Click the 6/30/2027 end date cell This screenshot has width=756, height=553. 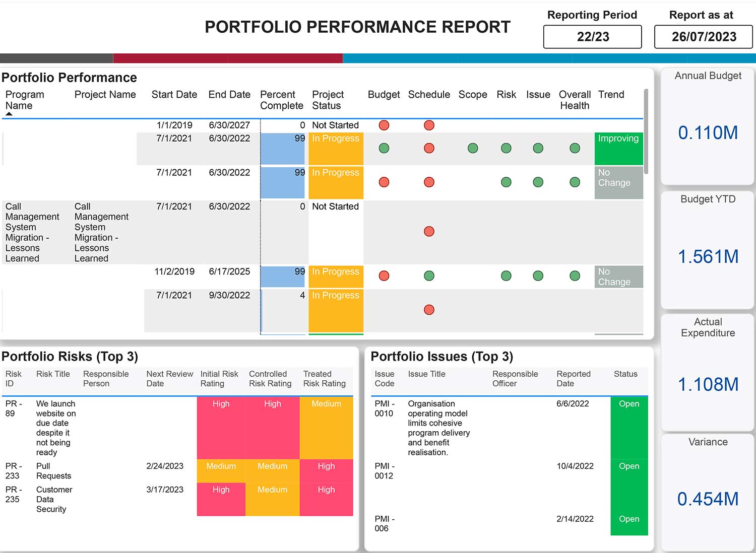point(229,125)
